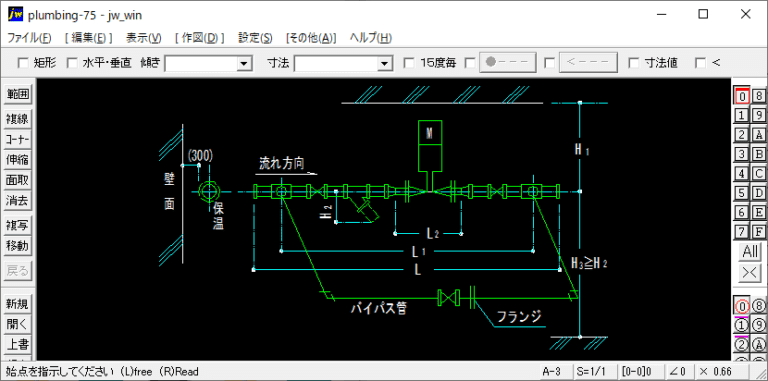This screenshot has width=768, height=381.
Task: Activate the 面取 chamfer tool
Action: [x=17, y=180]
